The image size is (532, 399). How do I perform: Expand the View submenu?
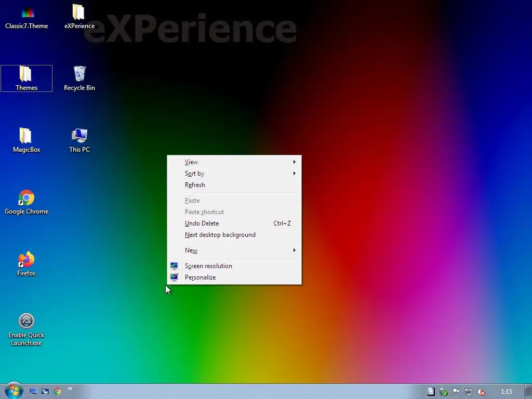coord(234,162)
